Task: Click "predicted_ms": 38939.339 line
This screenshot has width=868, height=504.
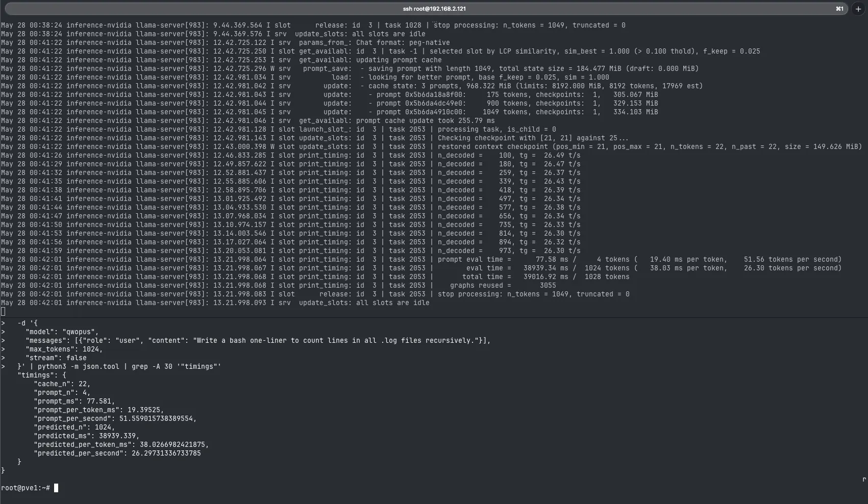Action: (x=87, y=436)
